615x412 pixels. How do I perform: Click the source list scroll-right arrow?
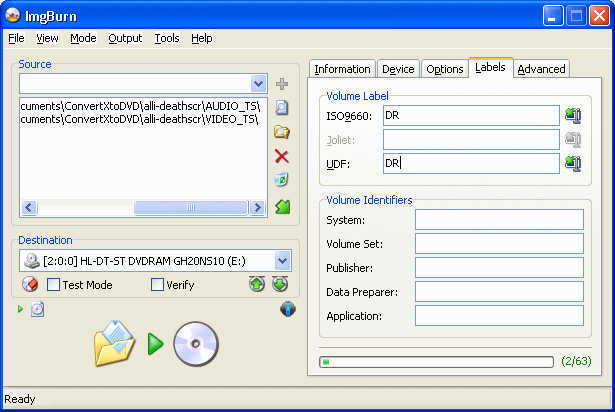(257, 207)
